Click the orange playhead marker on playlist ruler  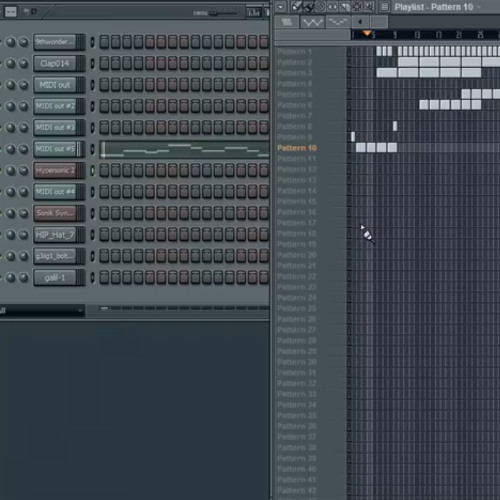367,33
